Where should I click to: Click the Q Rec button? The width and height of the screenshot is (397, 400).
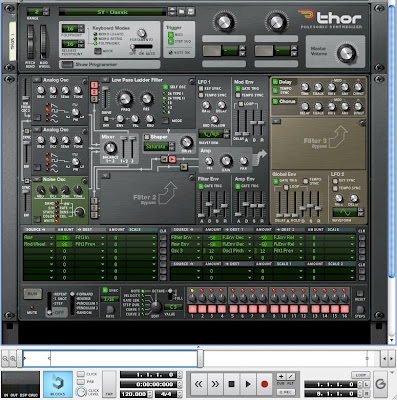(x=286, y=392)
